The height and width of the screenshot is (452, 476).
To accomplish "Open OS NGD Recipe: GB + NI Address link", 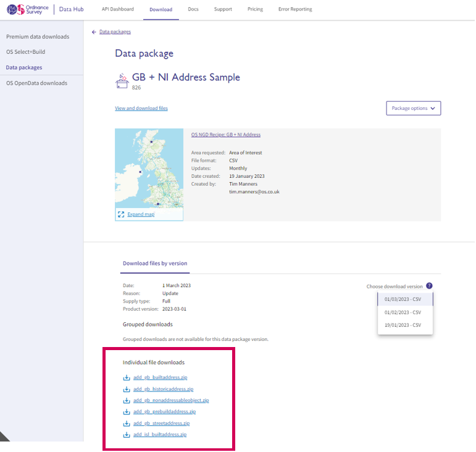I will 225,135.
